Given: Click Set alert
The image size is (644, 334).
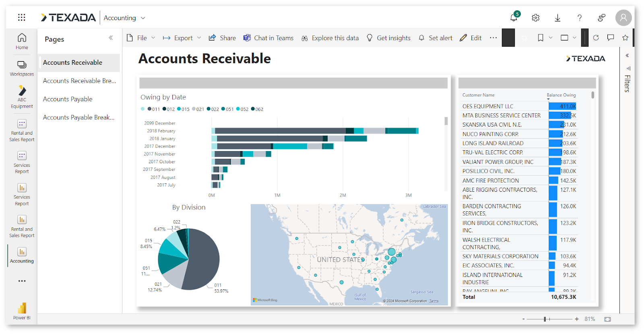Looking at the screenshot, I should click(x=435, y=38).
